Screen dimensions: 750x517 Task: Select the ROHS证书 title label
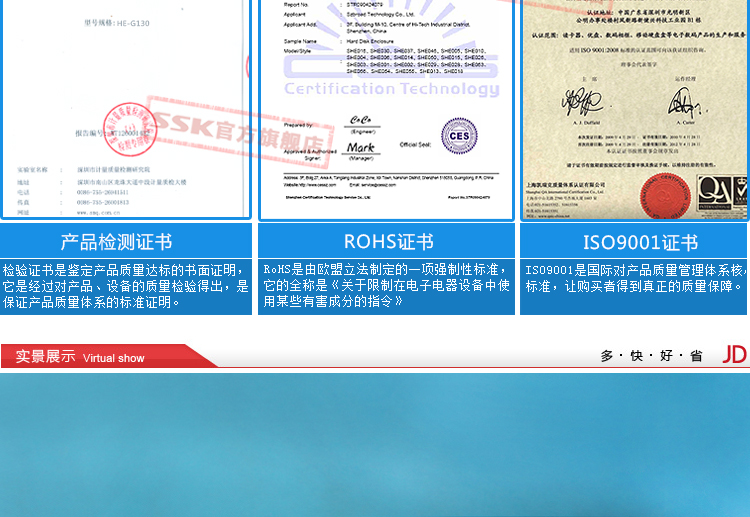tap(388, 242)
